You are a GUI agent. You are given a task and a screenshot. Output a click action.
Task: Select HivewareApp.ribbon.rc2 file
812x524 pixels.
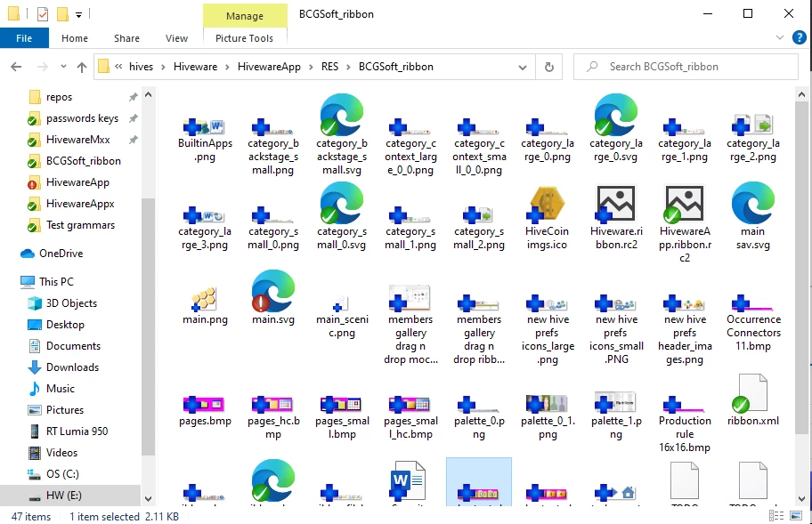click(x=685, y=223)
